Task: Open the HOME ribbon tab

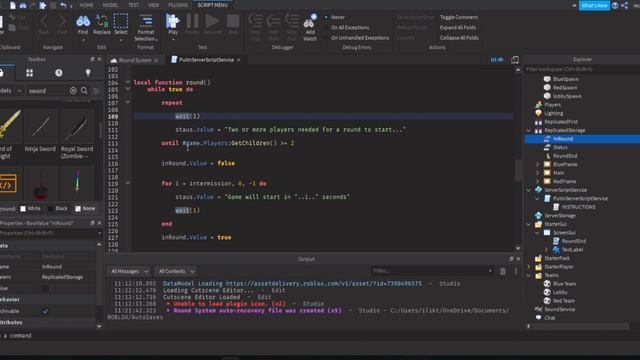Action: tap(87, 5)
